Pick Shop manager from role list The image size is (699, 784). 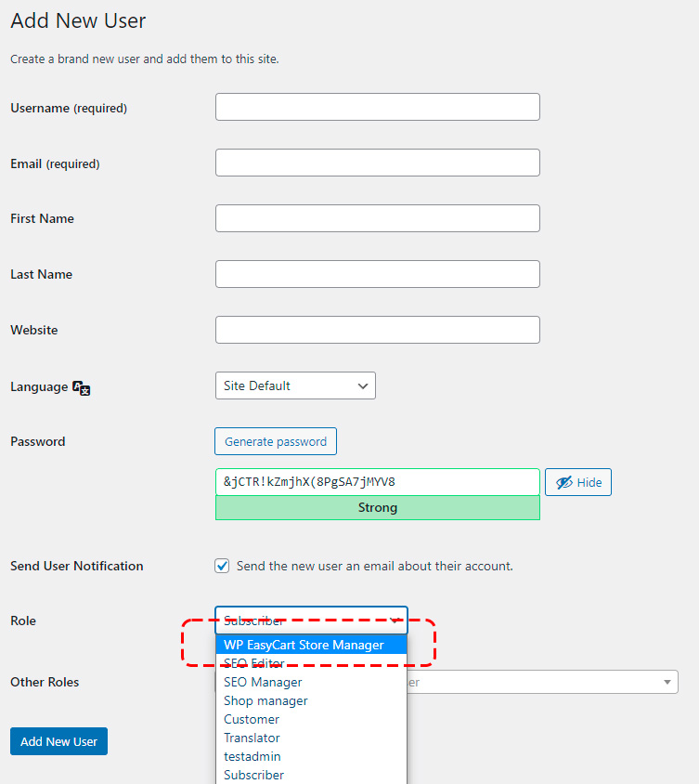click(265, 700)
